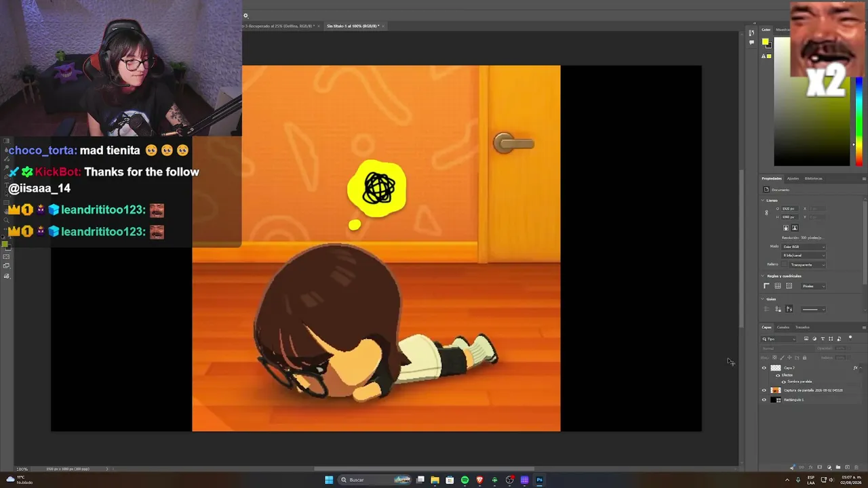This screenshot has width=868, height=488.
Task: Toggle visibility of Efectos on Capa 2
Action: point(778,375)
